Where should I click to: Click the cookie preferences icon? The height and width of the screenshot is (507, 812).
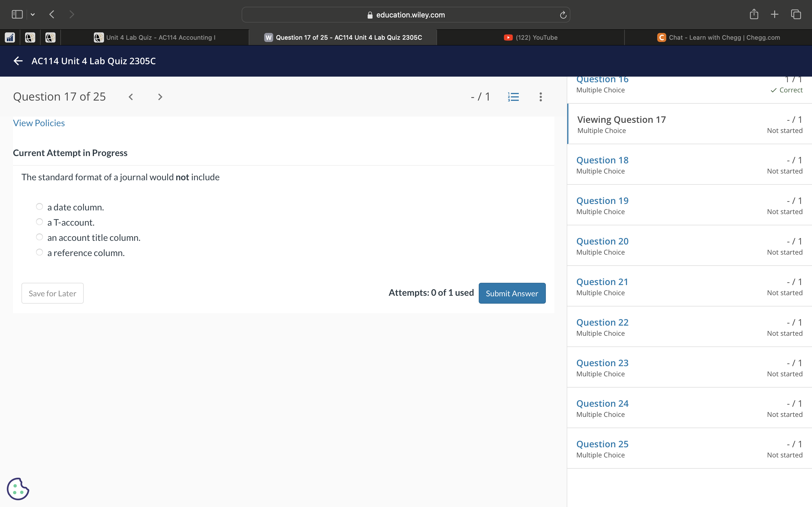pos(18,489)
